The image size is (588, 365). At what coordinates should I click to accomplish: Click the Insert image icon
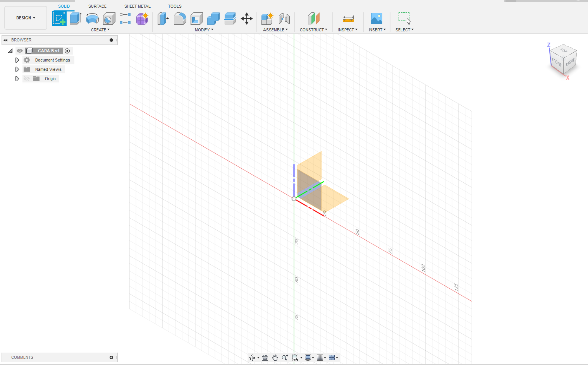point(377,19)
